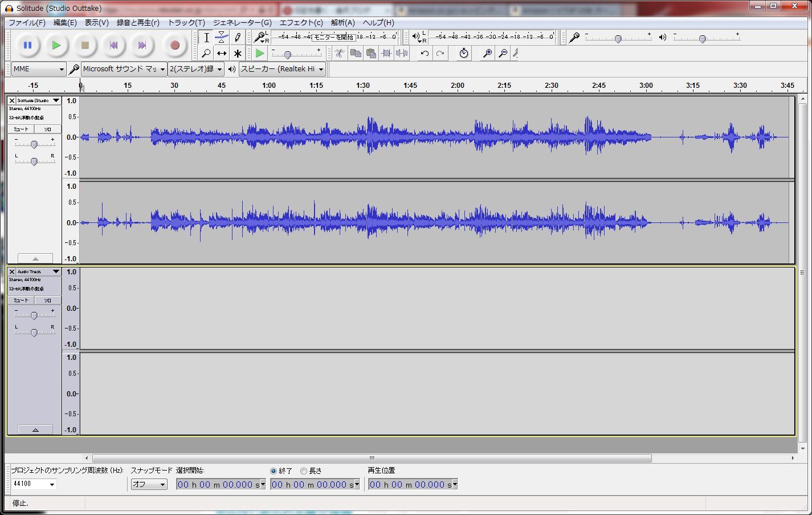The image size is (812, 515).
Task: Click the Cut (scissors) icon
Action: (340, 54)
